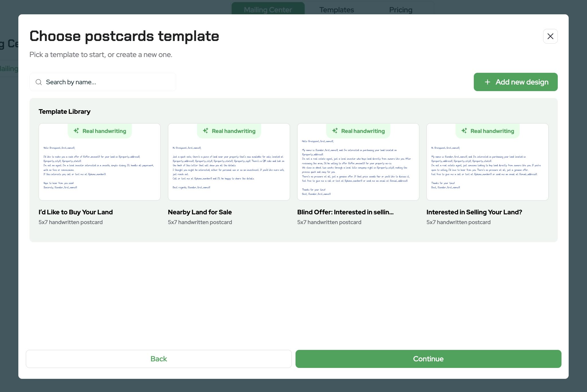
Task: Click the Back button
Action: (159, 359)
